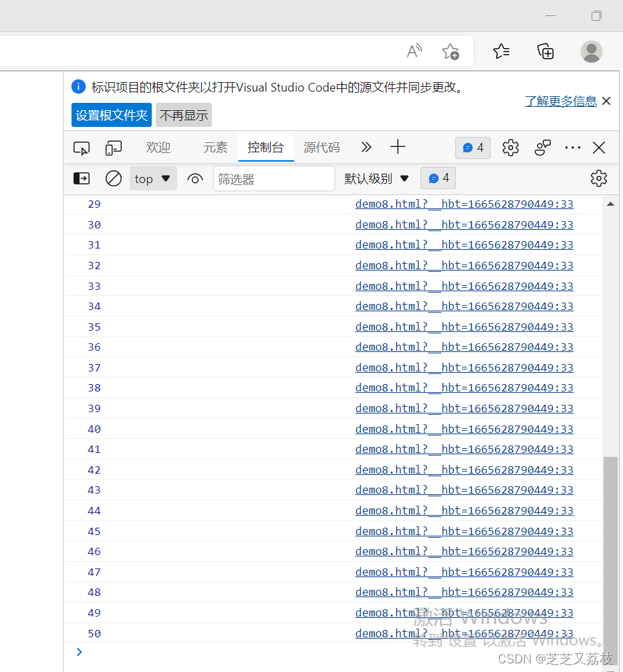
Task: Click the send feedback icon
Action: [542, 148]
